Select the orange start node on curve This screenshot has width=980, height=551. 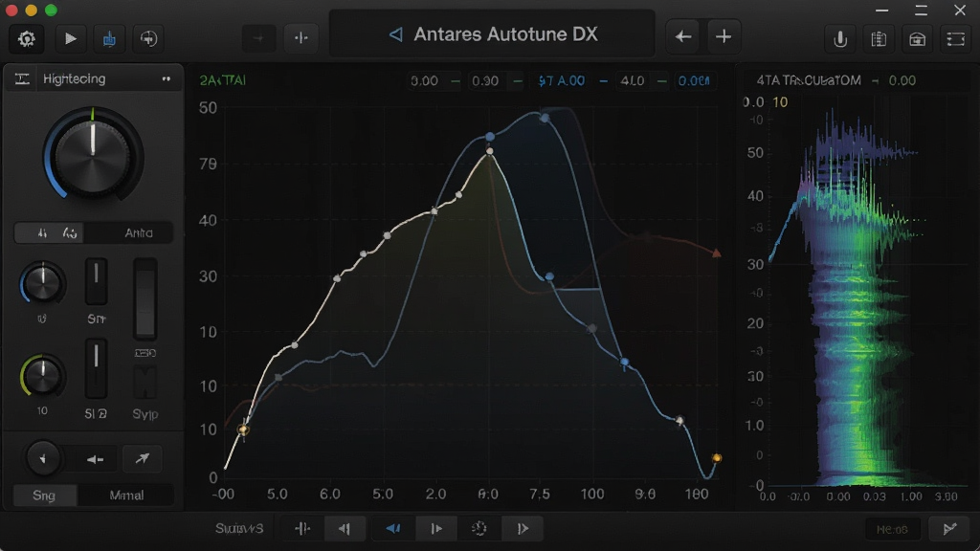tap(243, 430)
